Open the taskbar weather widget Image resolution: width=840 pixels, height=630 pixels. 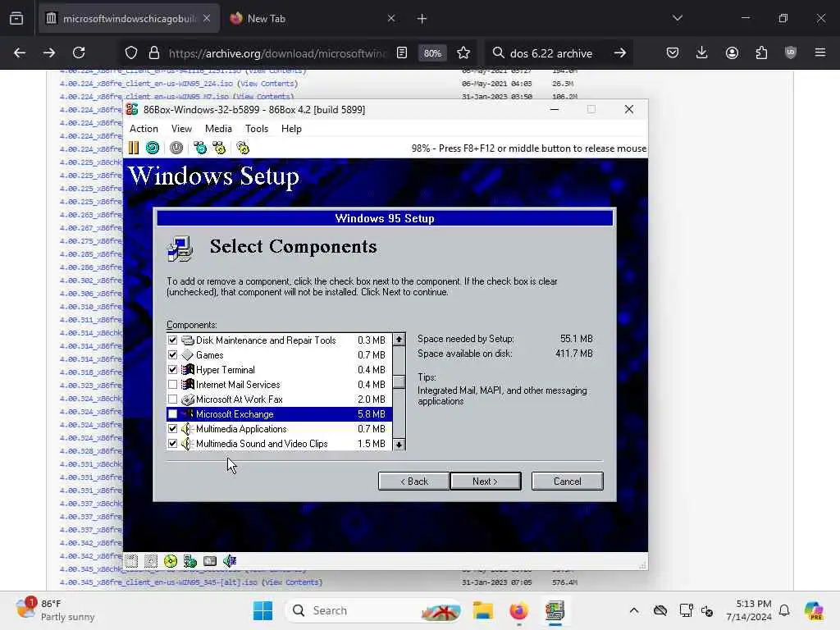(x=55, y=610)
